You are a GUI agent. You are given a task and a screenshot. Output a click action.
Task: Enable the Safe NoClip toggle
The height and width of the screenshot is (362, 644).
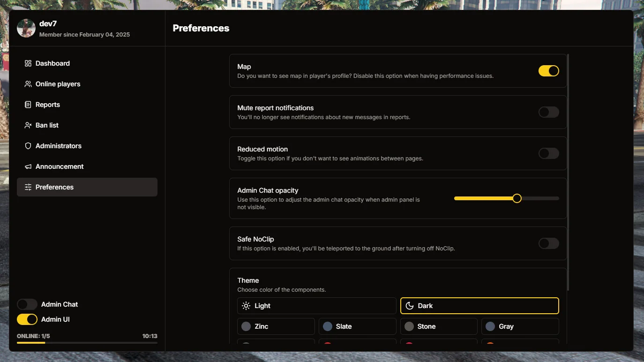pos(548,243)
